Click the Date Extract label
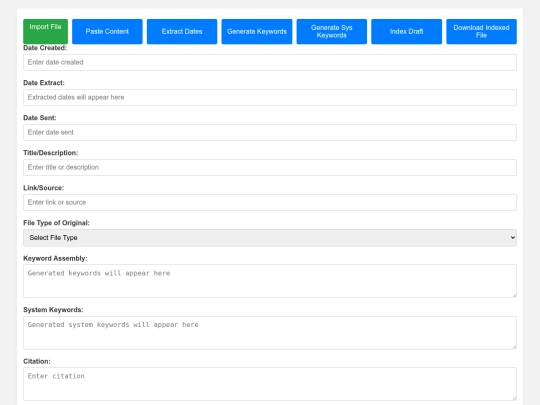This screenshot has height=405, width=540. coord(44,83)
